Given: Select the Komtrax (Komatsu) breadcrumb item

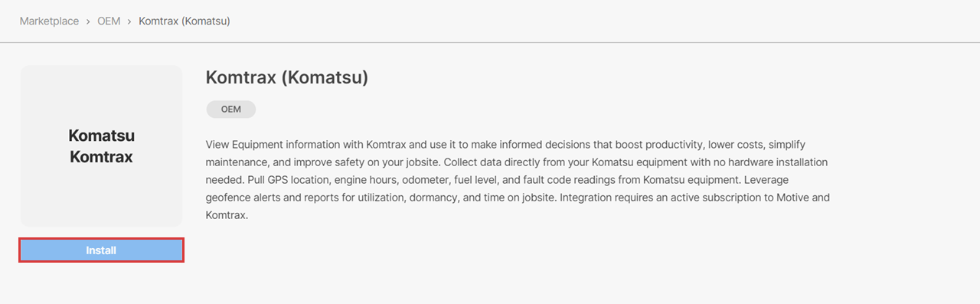Looking at the screenshot, I should [x=185, y=21].
